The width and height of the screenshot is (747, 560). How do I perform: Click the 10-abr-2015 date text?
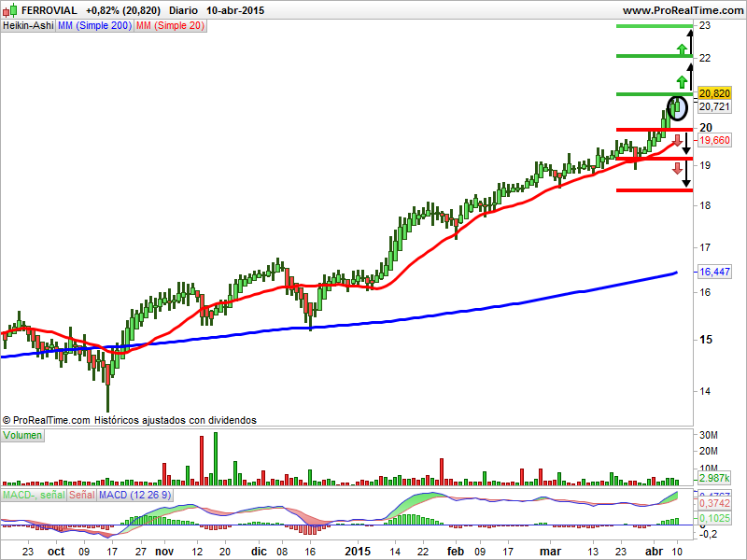click(235, 10)
